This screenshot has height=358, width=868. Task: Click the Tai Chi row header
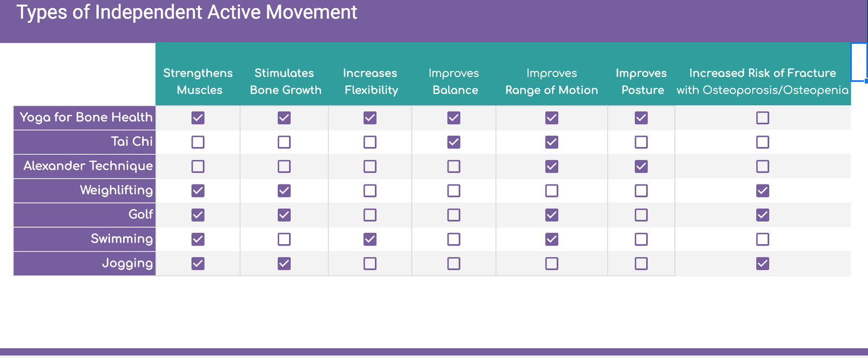point(131,142)
